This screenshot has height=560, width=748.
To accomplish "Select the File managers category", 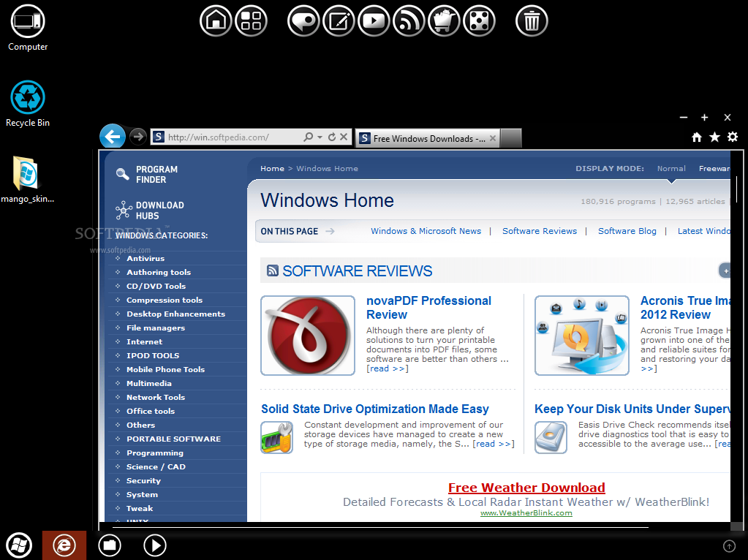I will point(156,328).
